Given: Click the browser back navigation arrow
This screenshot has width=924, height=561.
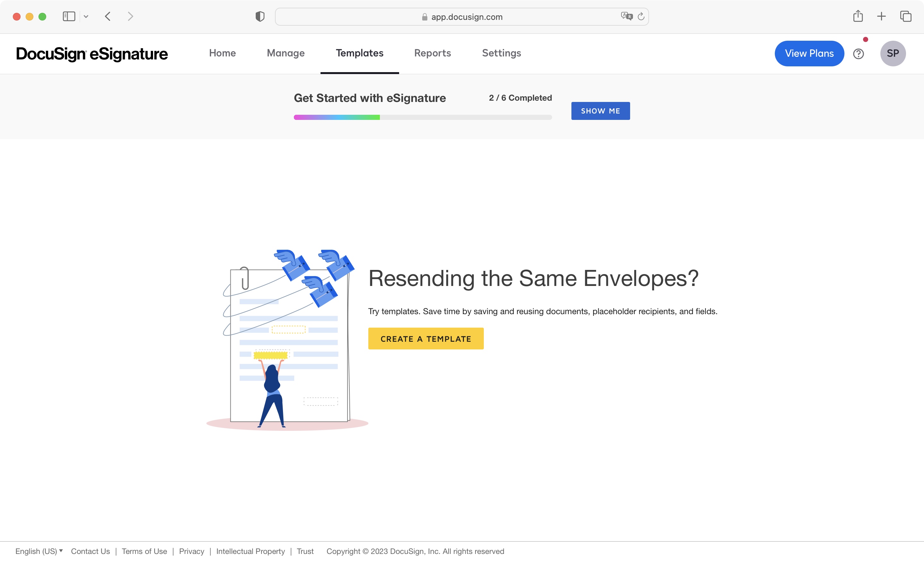Looking at the screenshot, I should point(107,16).
